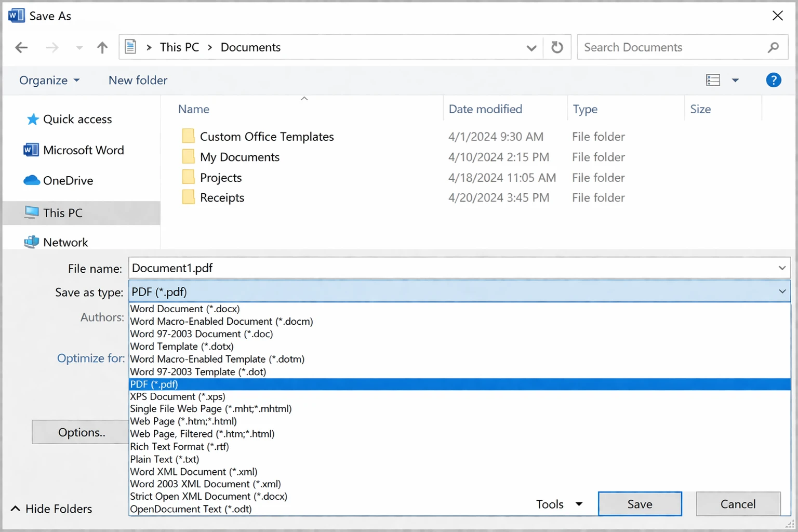This screenshot has height=532, width=798.
Task: Change the view layout icon
Action: [713, 80]
